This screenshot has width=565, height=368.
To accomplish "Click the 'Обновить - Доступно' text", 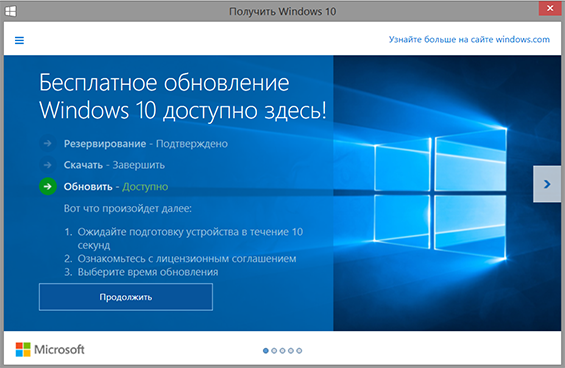I will coord(116,187).
